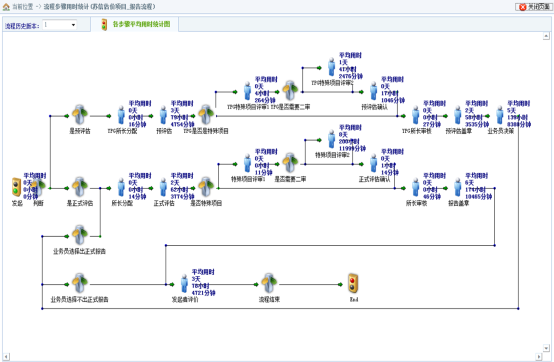
Task: Select the 是否特殊项目 decision node
Action: [206, 187]
